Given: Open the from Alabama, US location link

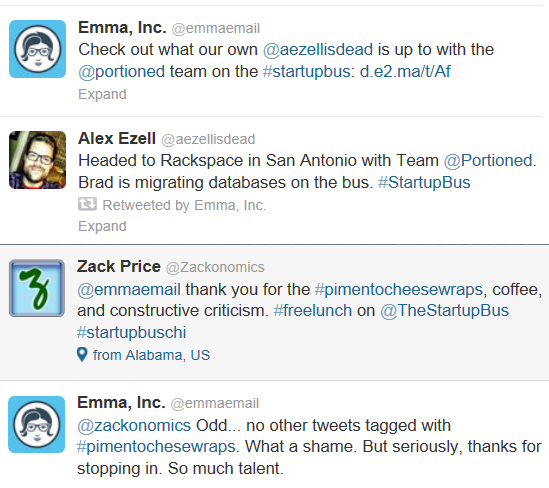Looking at the screenshot, I should pos(151,355).
